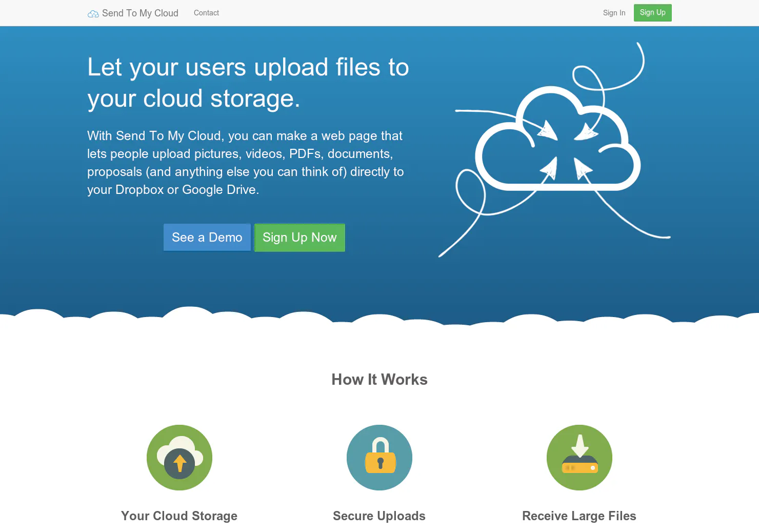Open the Contact page
The height and width of the screenshot is (532, 759).
point(206,13)
